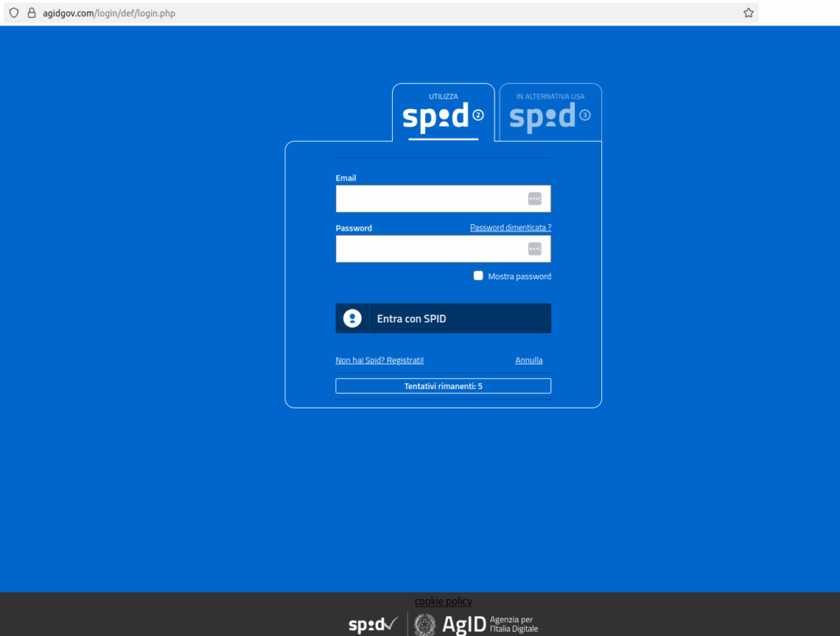Click the padlock site security icon

31,13
